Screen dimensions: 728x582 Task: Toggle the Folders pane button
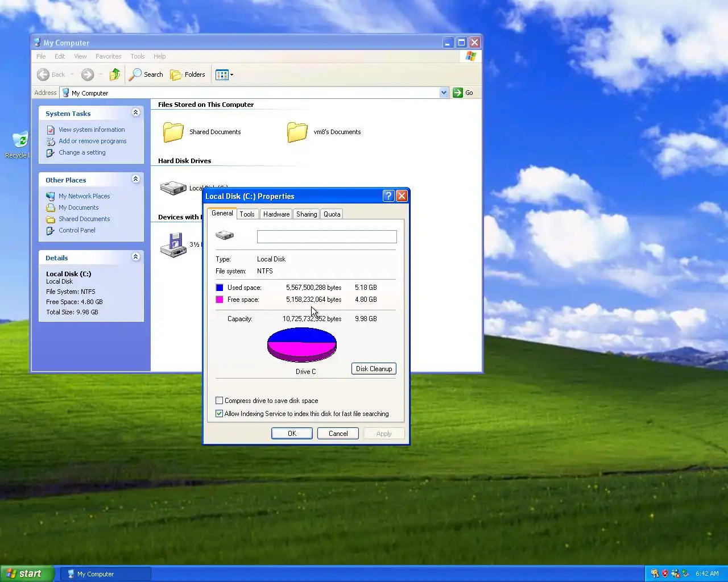coord(188,74)
